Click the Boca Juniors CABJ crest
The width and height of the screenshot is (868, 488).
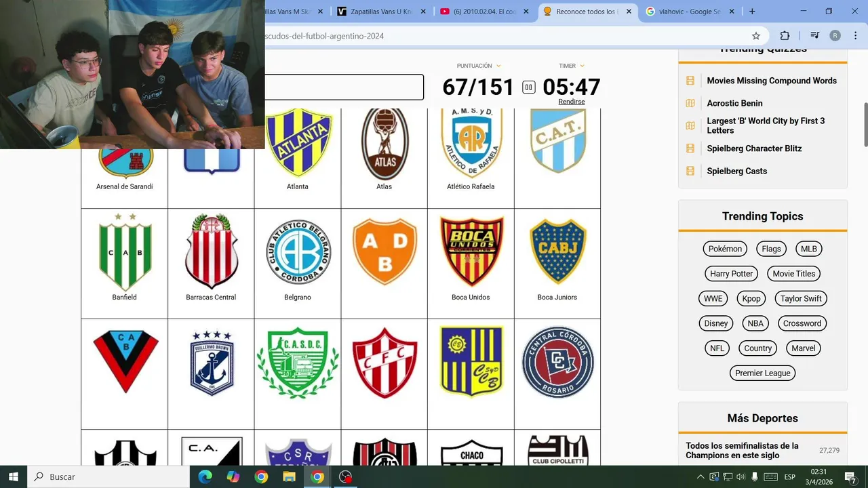(557, 251)
